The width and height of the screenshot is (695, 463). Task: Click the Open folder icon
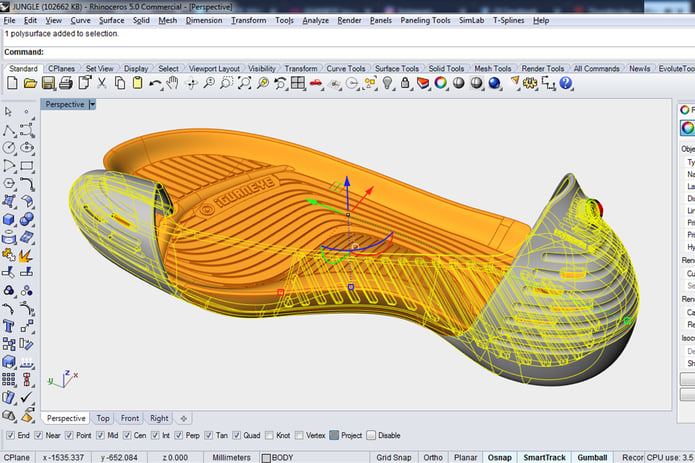coord(30,83)
